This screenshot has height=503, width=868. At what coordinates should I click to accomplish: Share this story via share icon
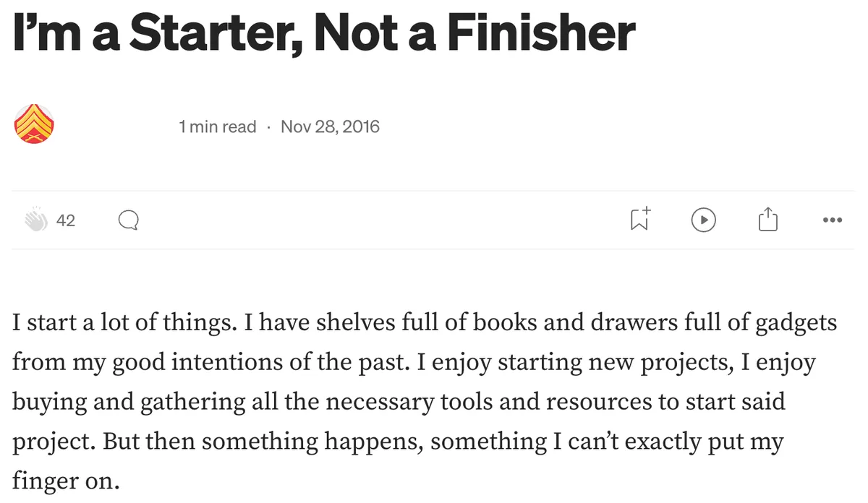(767, 220)
